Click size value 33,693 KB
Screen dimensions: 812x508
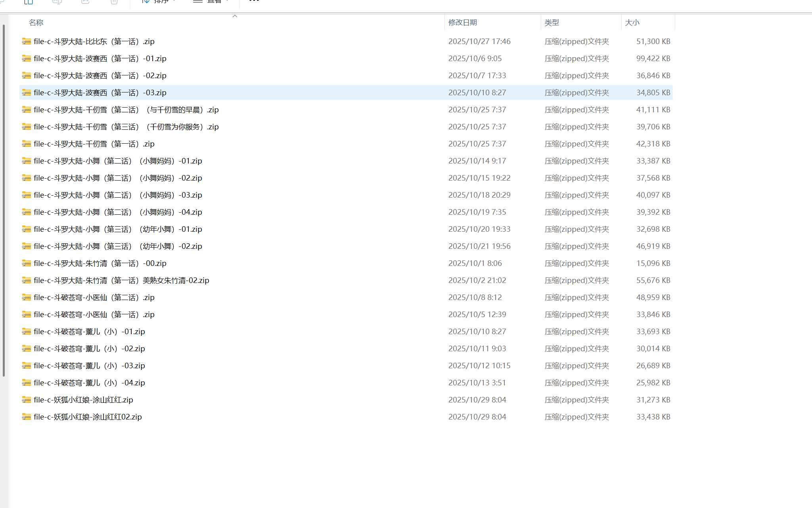(653, 331)
